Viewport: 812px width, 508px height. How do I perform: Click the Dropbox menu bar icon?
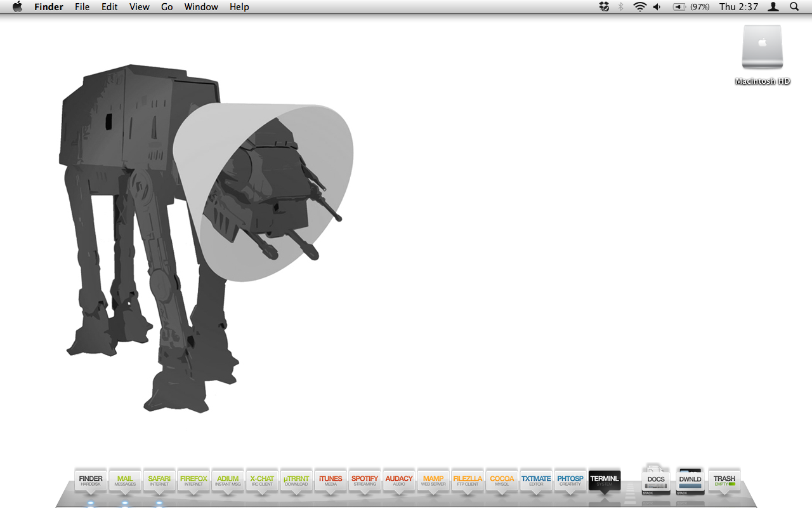click(604, 7)
